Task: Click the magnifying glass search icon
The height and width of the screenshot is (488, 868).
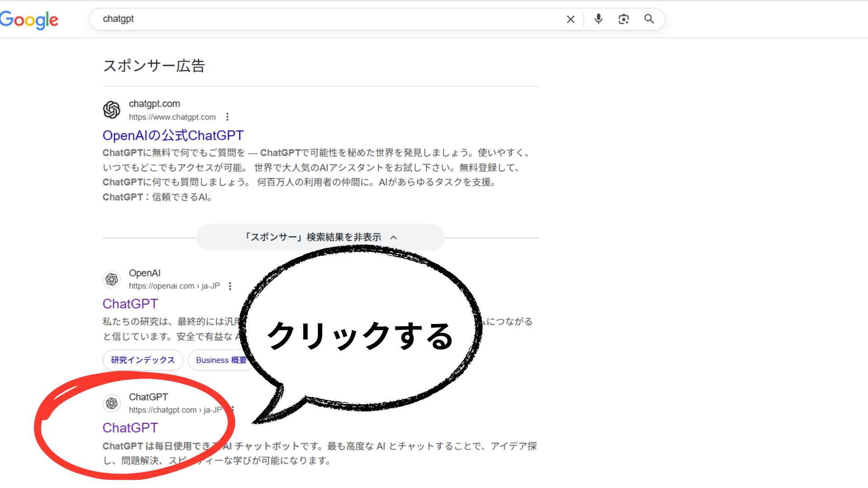Action: click(649, 19)
